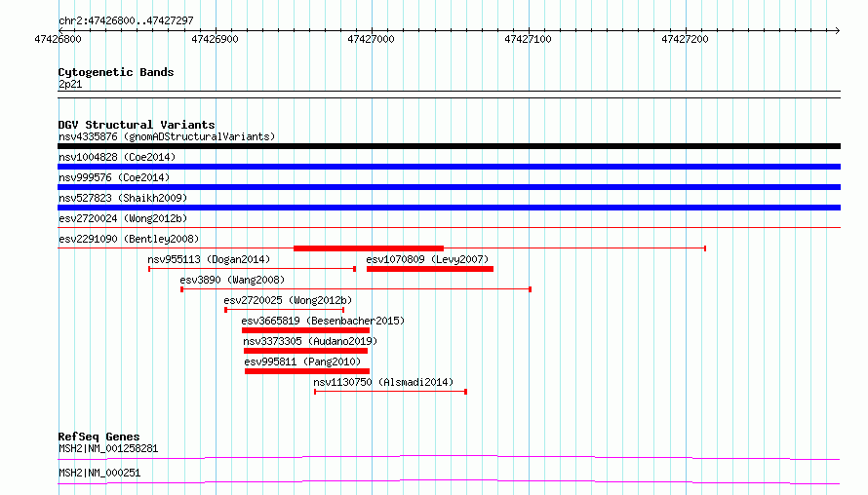
Task: Open the nsv1004828 (Coe2014) label
Action: [x=117, y=157]
